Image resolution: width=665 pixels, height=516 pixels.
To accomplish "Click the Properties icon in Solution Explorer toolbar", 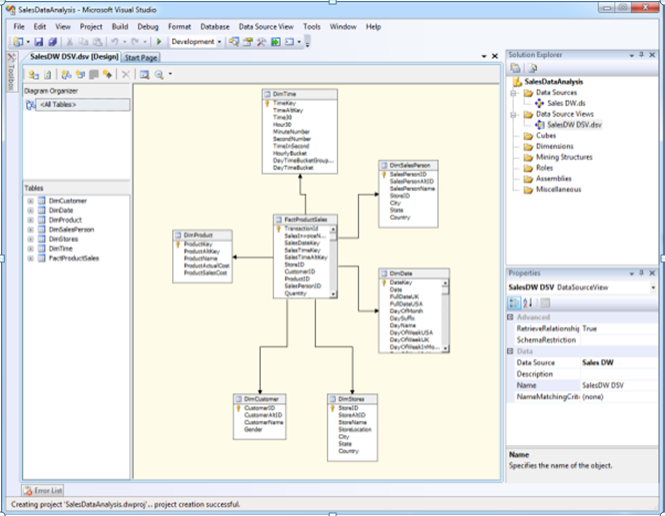I will 515,68.
